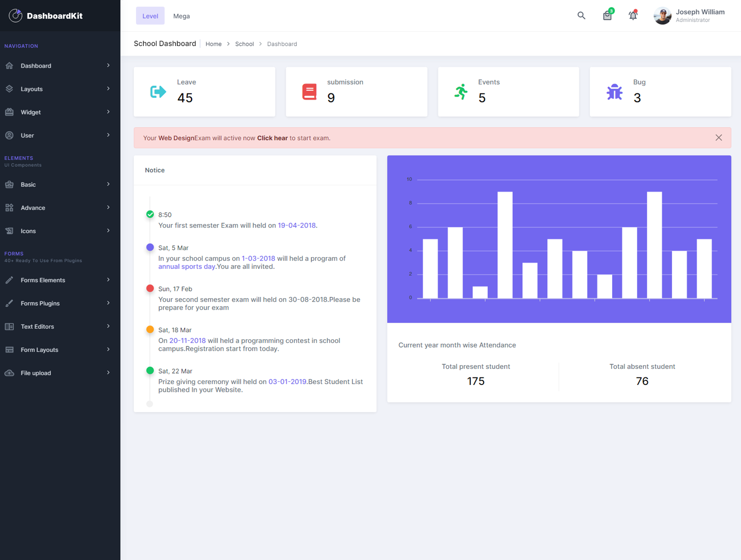Click the Total present student value 175
The width and height of the screenshot is (741, 560).
[x=476, y=381]
